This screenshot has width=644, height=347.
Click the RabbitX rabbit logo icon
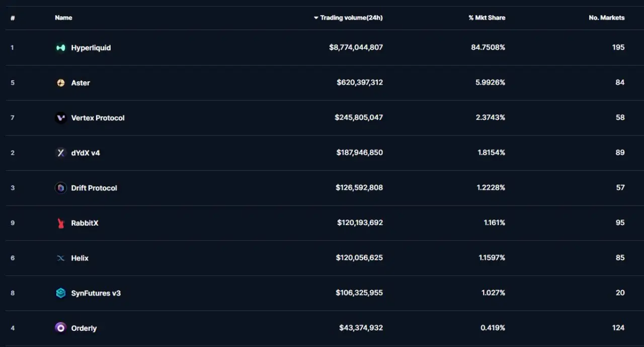click(x=61, y=223)
